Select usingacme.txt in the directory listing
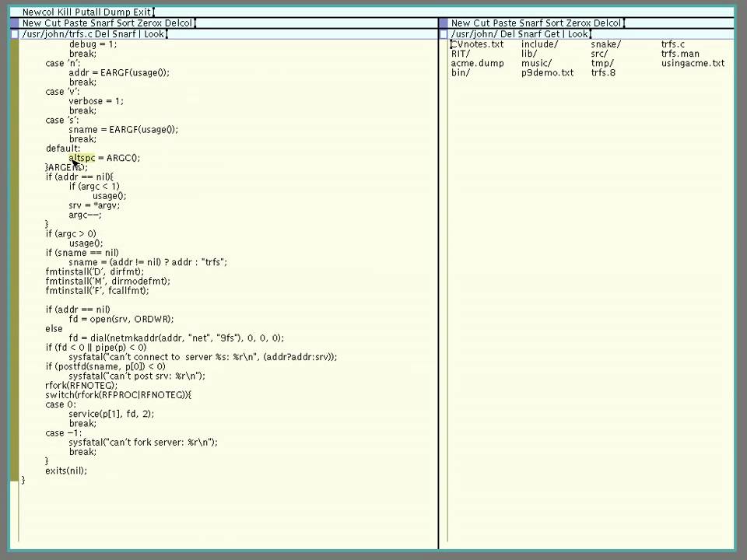Image resolution: width=747 pixels, height=560 pixels. pyautogui.click(x=693, y=63)
